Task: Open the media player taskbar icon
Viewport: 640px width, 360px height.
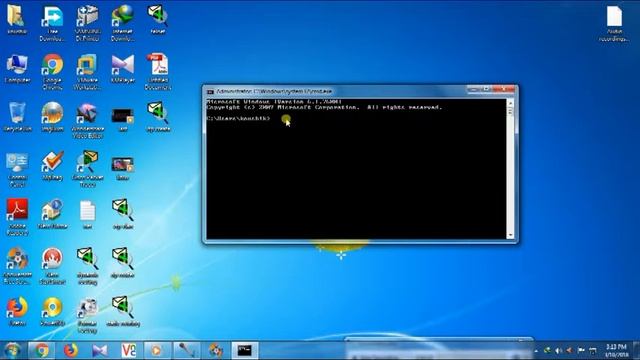Action: point(158,350)
